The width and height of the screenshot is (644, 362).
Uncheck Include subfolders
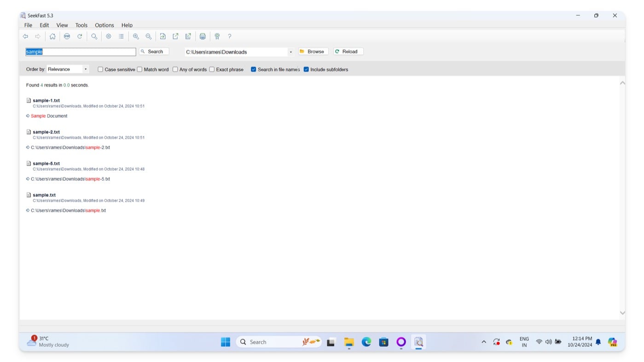(306, 69)
